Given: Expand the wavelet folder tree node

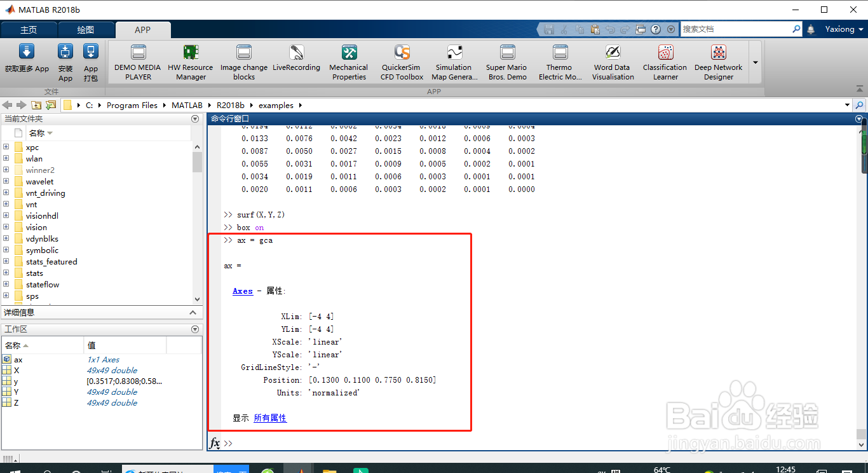Looking at the screenshot, I should point(6,181).
